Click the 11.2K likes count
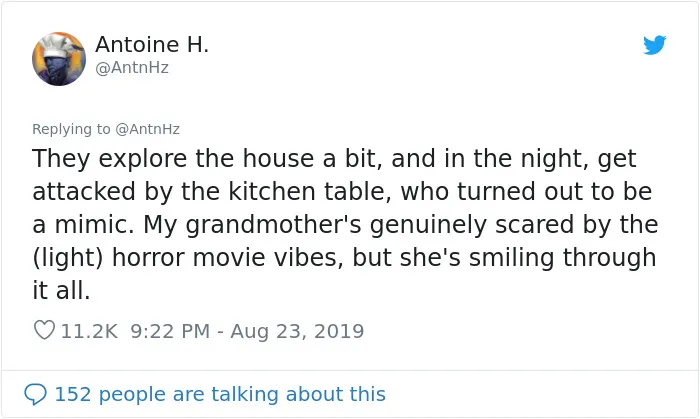The image size is (700, 419). 89,331
